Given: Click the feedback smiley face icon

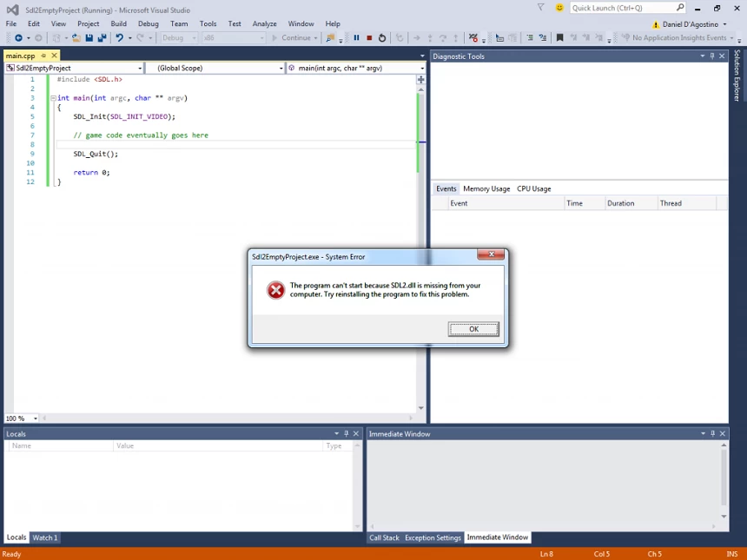Looking at the screenshot, I should [559, 8].
